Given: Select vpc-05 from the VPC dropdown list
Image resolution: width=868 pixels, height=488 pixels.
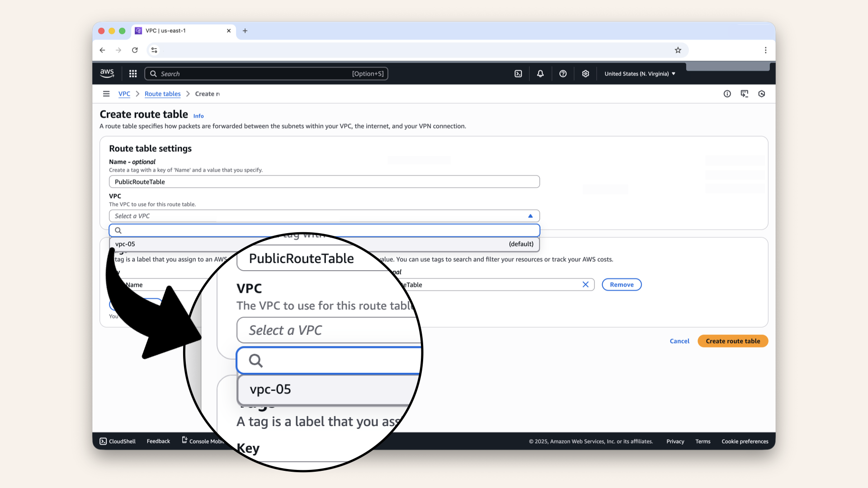Looking at the screenshot, I should click(181, 244).
